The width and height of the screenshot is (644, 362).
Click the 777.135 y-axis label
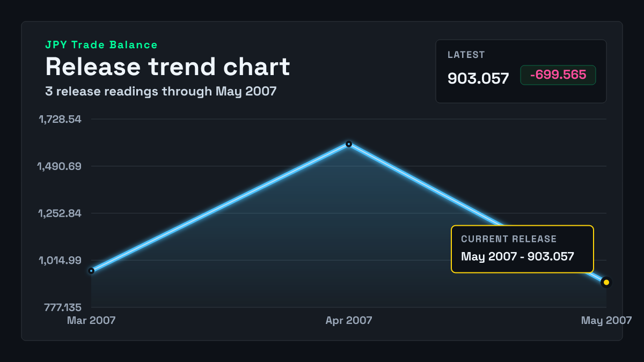(63, 308)
